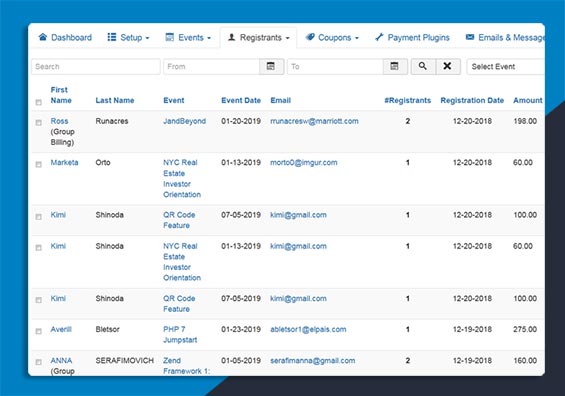Viewport: 565px width, 396px height.
Task: Sort by Registration Date column header
Action: tap(472, 101)
